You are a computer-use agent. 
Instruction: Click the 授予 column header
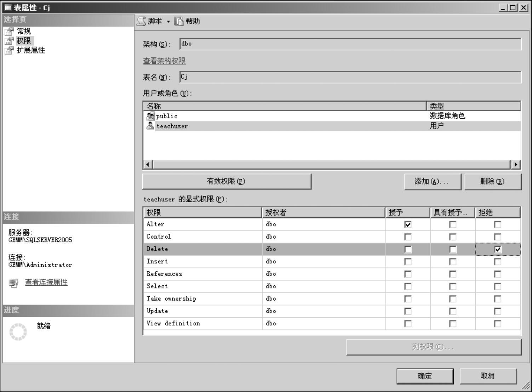(x=408, y=212)
